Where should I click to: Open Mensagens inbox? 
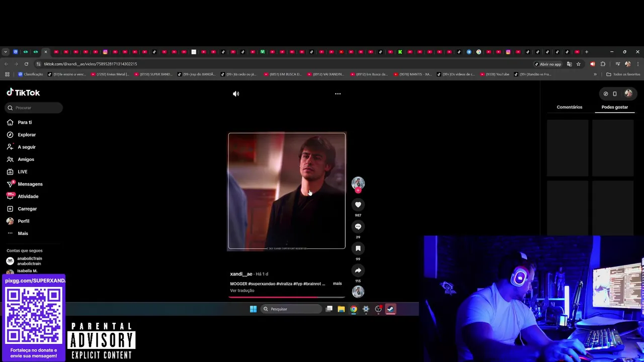[x=30, y=184]
